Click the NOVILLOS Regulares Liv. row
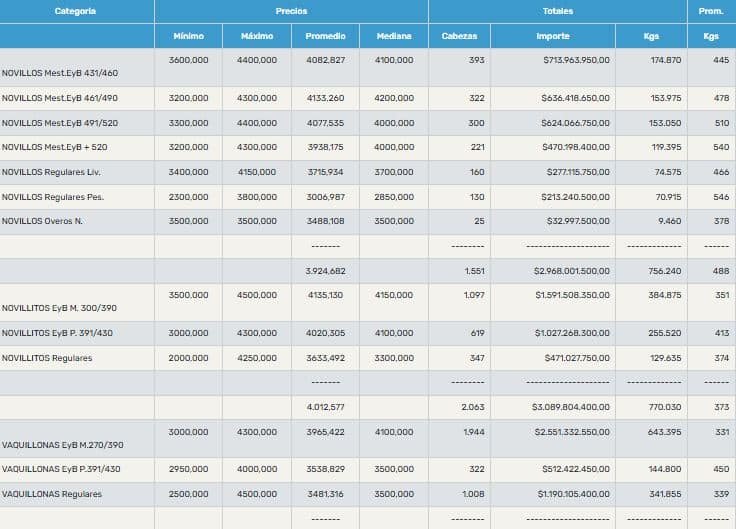Viewport: 736px width, 529px height. pyautogui.click(x=50, y=172)
